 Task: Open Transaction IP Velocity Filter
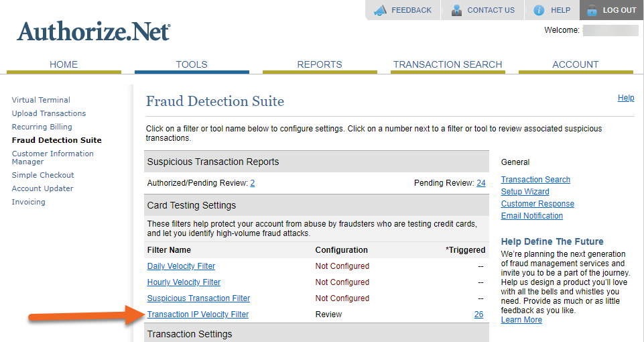tap(198, 315)
